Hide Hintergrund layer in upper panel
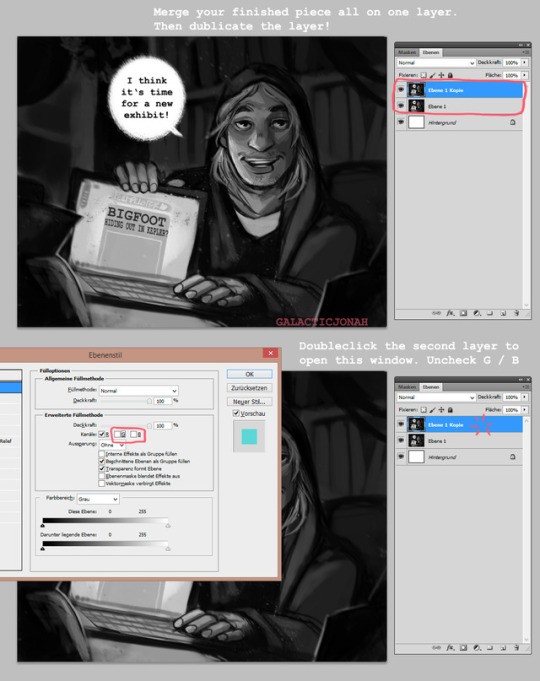Screen dimensions: 540x681 click(x=401, y=122)
